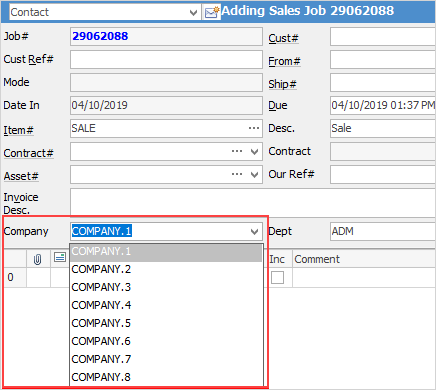This screenshot has width=436, height=390.
Task: Click the comment card column icon
Action: (60, 257)
